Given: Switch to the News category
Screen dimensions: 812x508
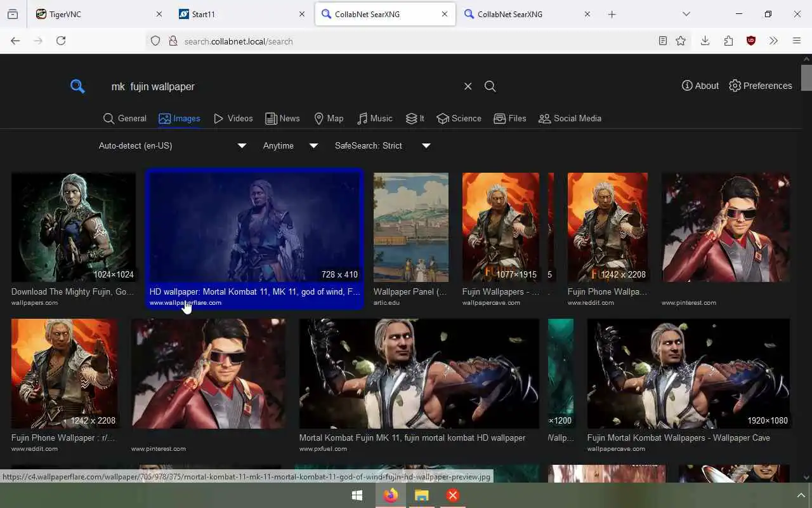Looking at the screenshot, I should tap(282, 118).
